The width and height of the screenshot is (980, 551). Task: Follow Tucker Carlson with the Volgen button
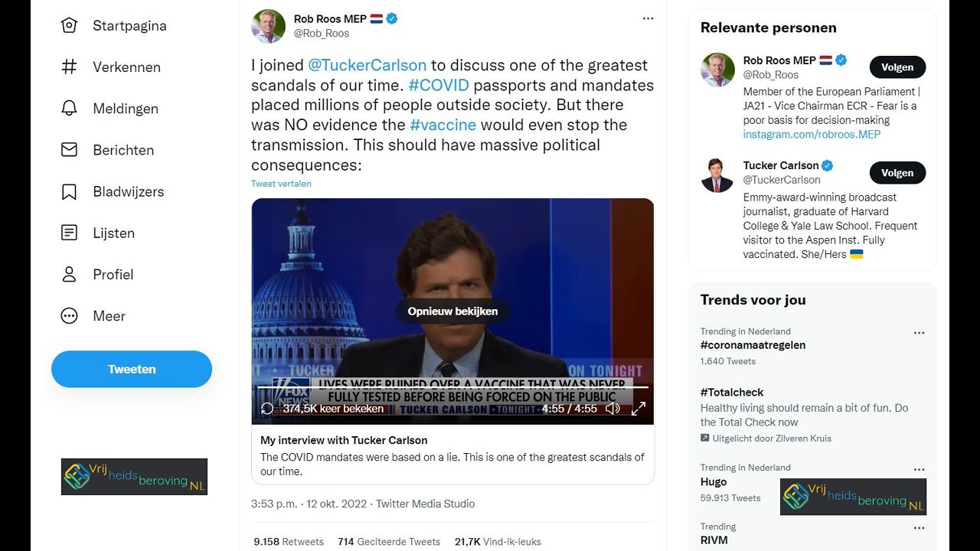[897, 173]
